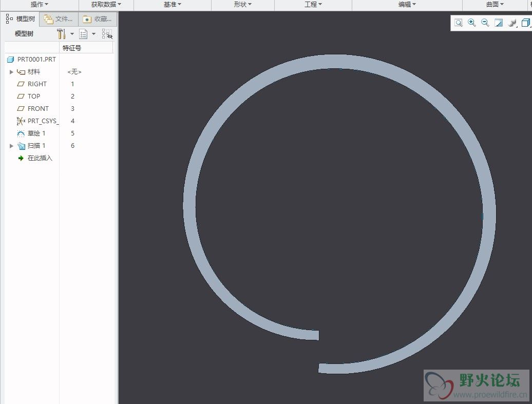Viewport: 532px width, 404px height.
Task: Switch to the 文件... folder browser tab
Action: pos(59,20)
